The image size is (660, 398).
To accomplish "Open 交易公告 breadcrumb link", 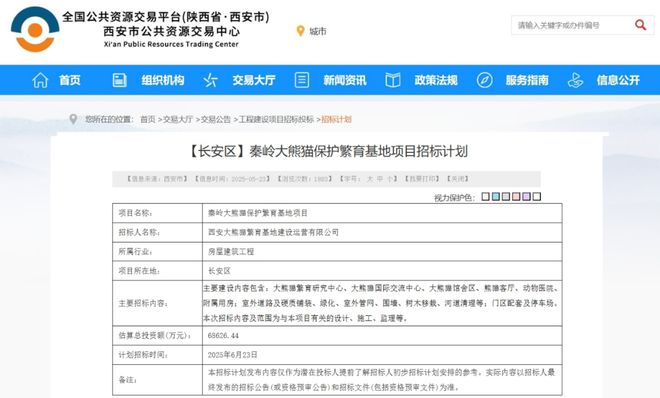I will [x=216, y=119].
